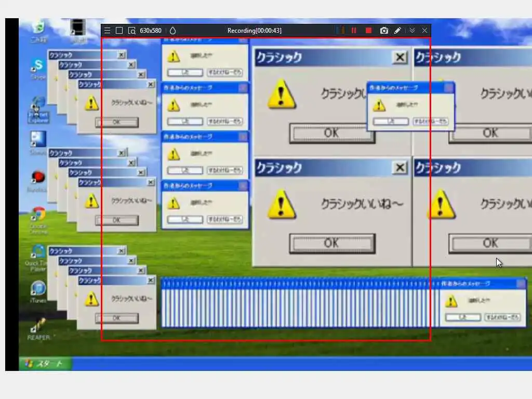Select the Internet Explorer desktop icon
This screenshot has width=532, height=399.
point(38,109)
